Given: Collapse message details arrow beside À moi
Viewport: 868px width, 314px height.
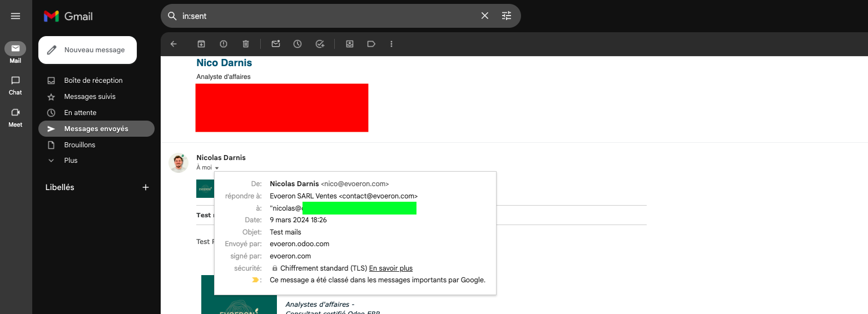Looking at the screenshot, I should click(x=217, y=168).
